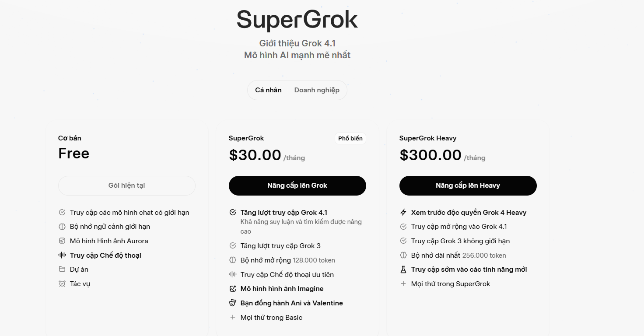Click the brain icon next to Bộ nhớ dài nhất
This screenshot has height=336, width=644.
click(403, 255)
